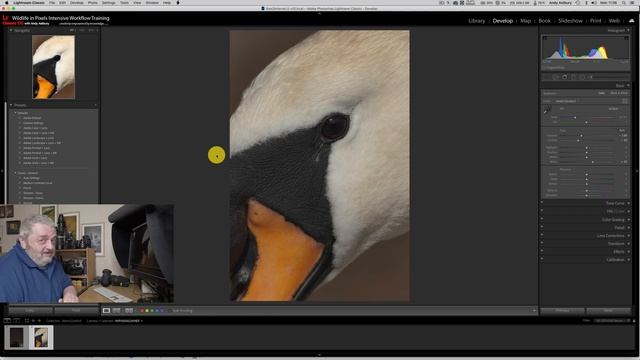Apply the red color label
Image resolution: width=640 pixels, height=360 pixels.
click(142, 311)
